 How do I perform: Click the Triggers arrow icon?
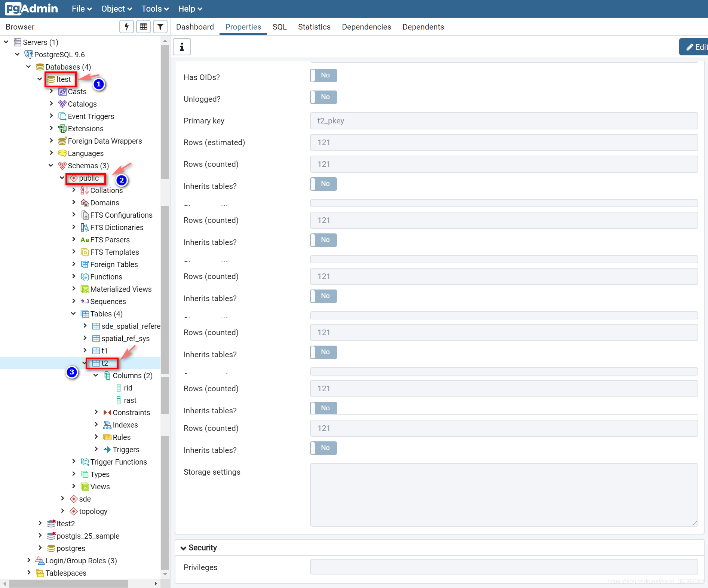(x=107, y=450)
